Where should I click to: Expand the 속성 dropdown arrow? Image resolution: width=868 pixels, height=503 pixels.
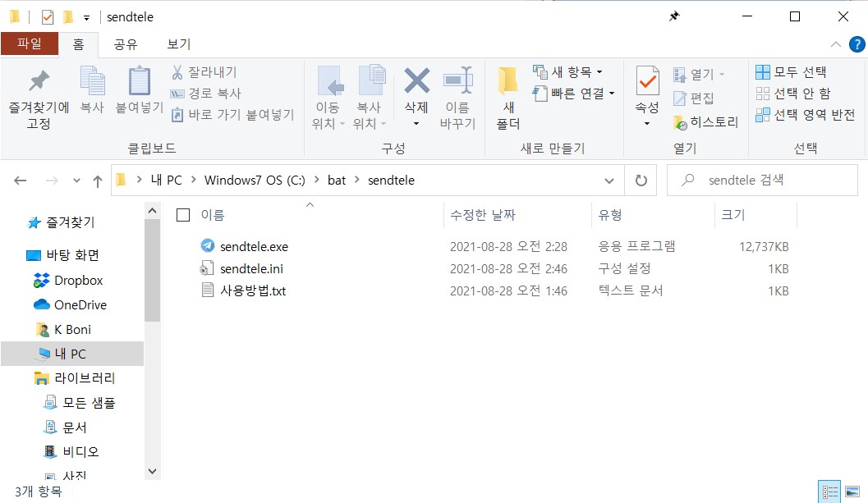point(646,123)
